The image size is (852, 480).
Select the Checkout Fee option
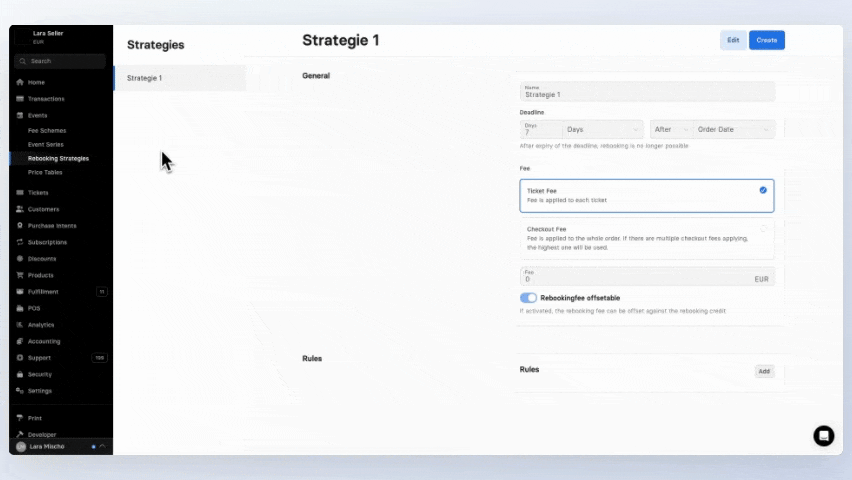pyautogui.click(x=646, y=240)
